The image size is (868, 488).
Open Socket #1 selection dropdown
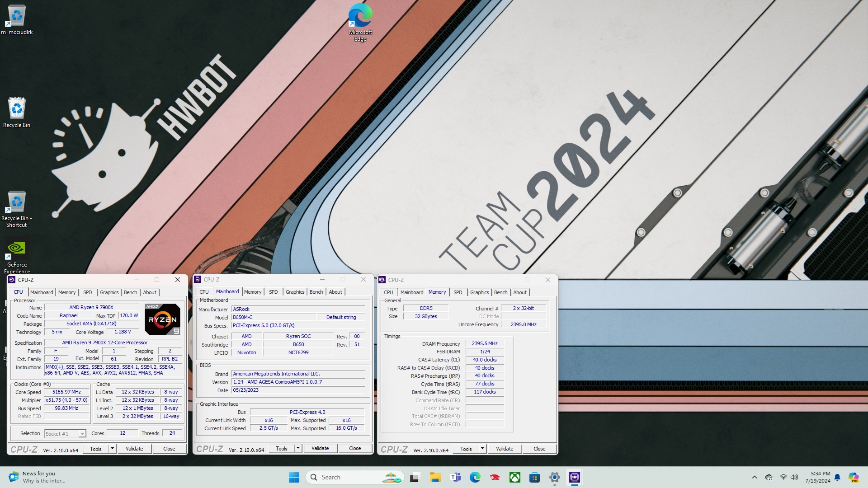pos(65,433)
